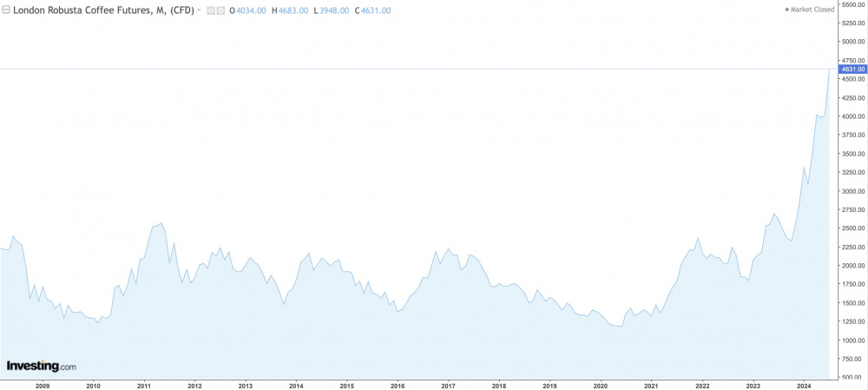Click the 2024 label on time axis
The image size is (868, 390).
[804, 385]
